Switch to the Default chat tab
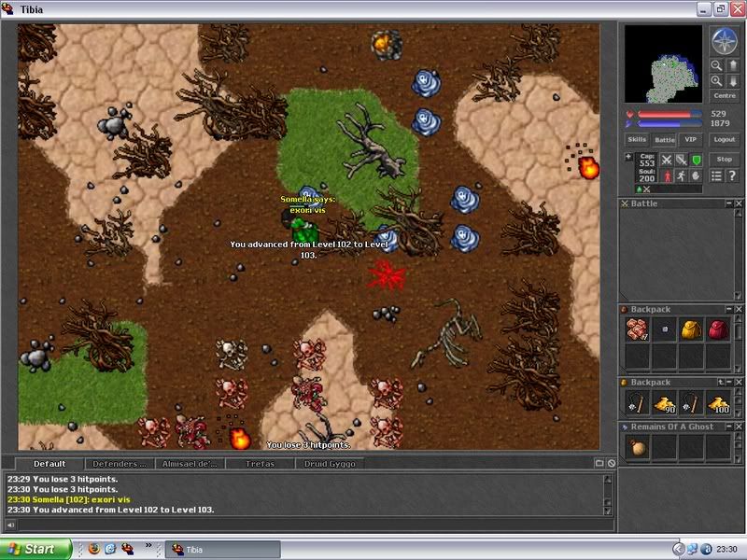The image size is (747, 560). click(49, 464)
